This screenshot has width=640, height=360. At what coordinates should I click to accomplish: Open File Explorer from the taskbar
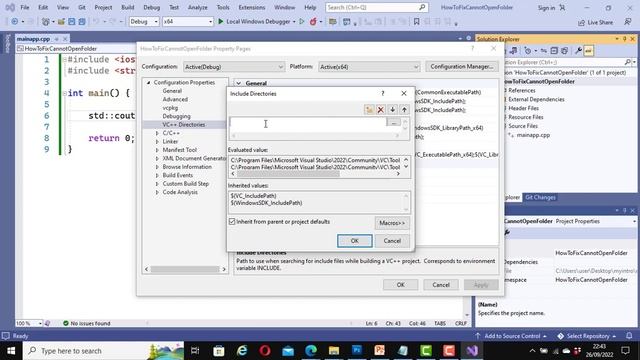(334, 351)
